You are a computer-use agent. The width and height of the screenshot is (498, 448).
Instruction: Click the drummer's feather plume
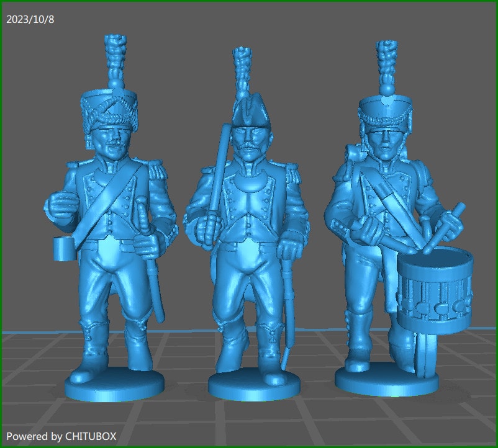pos(386,62)
